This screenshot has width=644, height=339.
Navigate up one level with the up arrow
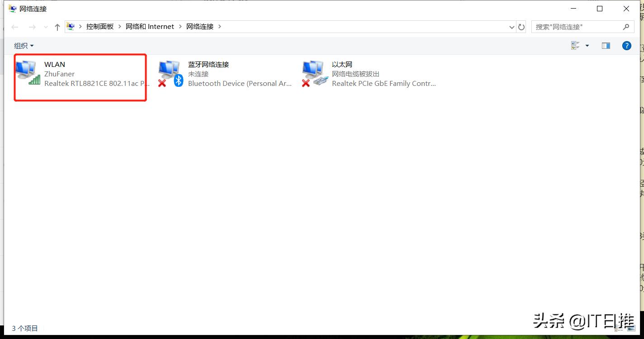tap(57, 27)
